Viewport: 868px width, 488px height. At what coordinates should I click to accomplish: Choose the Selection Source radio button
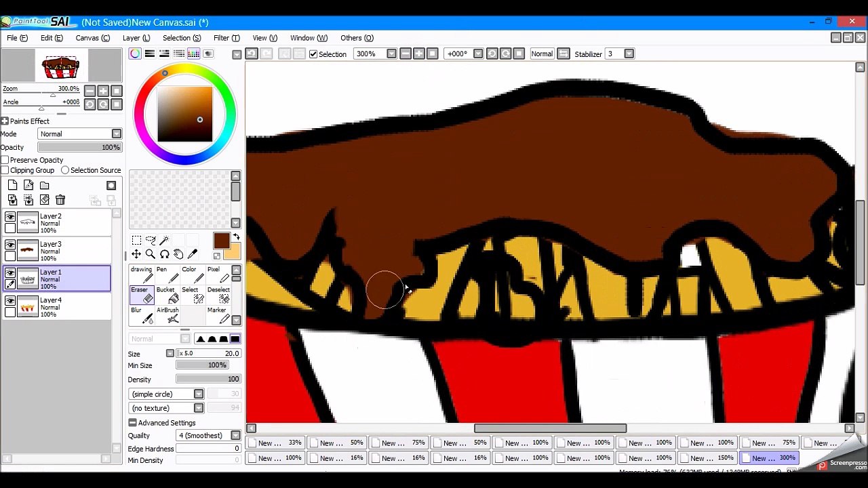coord(65,170)
